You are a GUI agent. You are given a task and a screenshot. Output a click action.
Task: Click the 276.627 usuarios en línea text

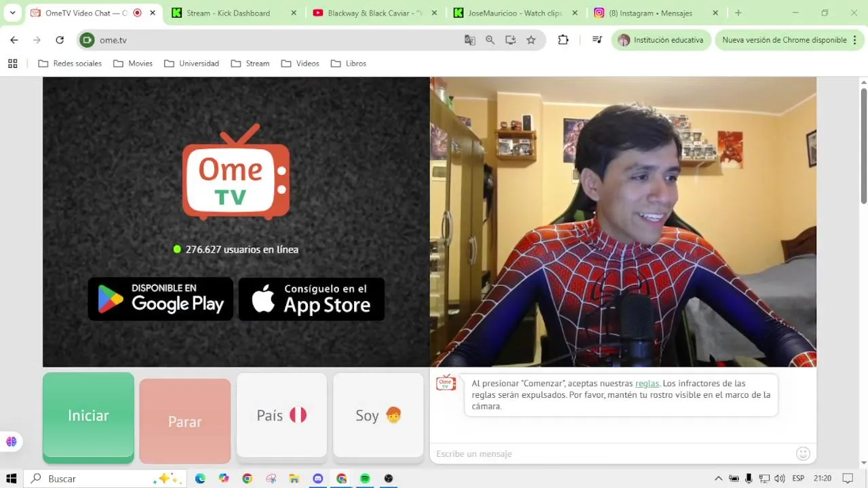click(x=241, y=249)
